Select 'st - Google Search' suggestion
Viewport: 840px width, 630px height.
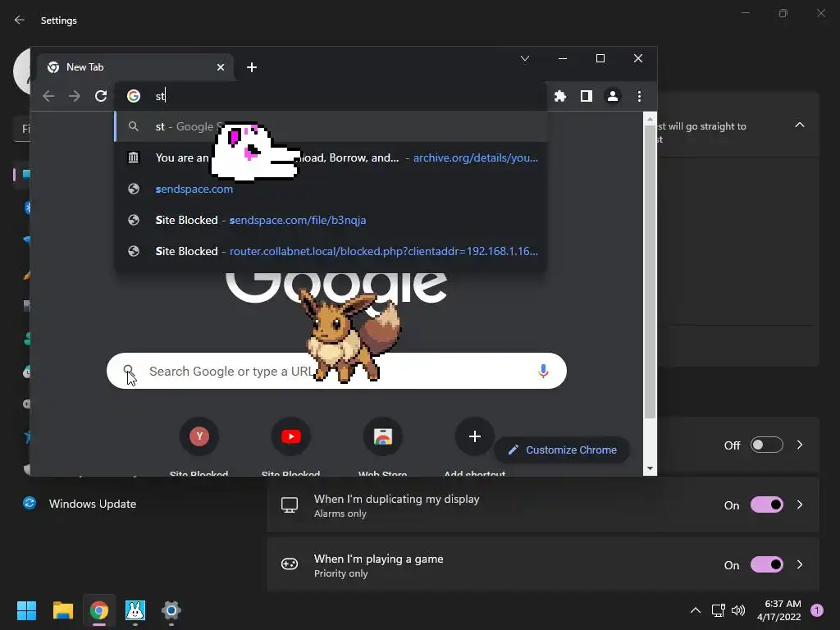coord(331,127)
